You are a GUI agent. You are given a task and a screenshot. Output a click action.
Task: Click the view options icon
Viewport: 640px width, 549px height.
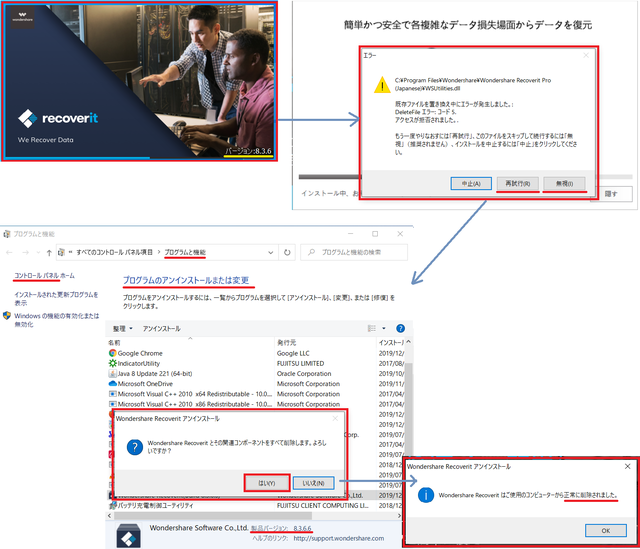371,328
